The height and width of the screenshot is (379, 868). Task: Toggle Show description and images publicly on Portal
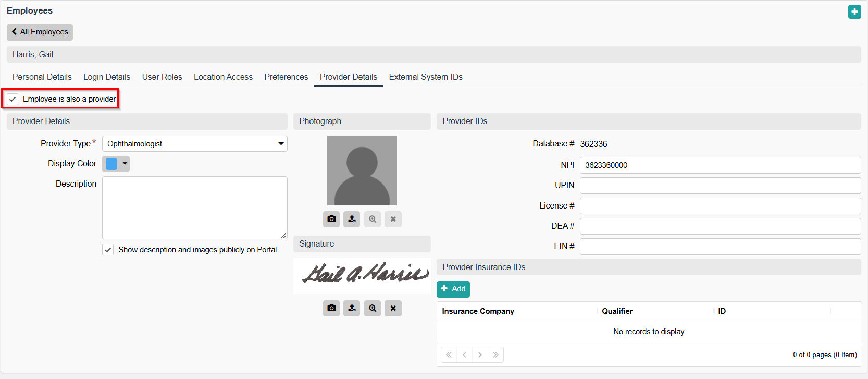[x=108, y=250]
